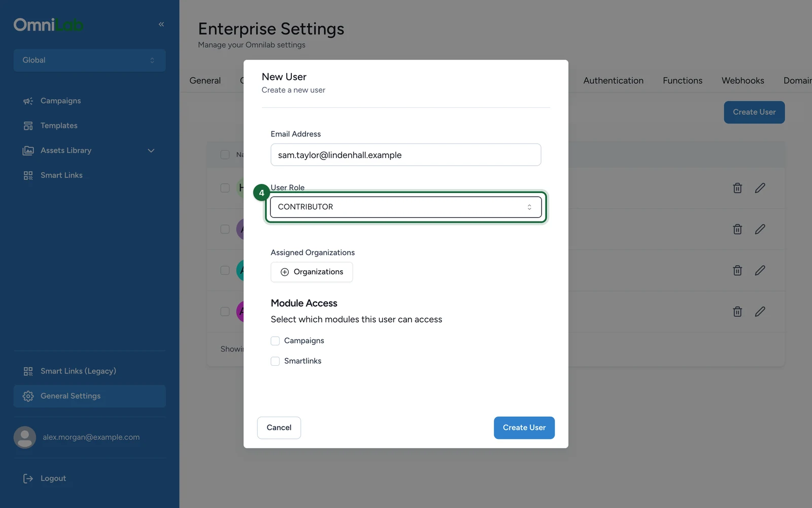Click the trash icon in the last user row
The height and width of the screenshot is (508, 812).
[737, 311]
